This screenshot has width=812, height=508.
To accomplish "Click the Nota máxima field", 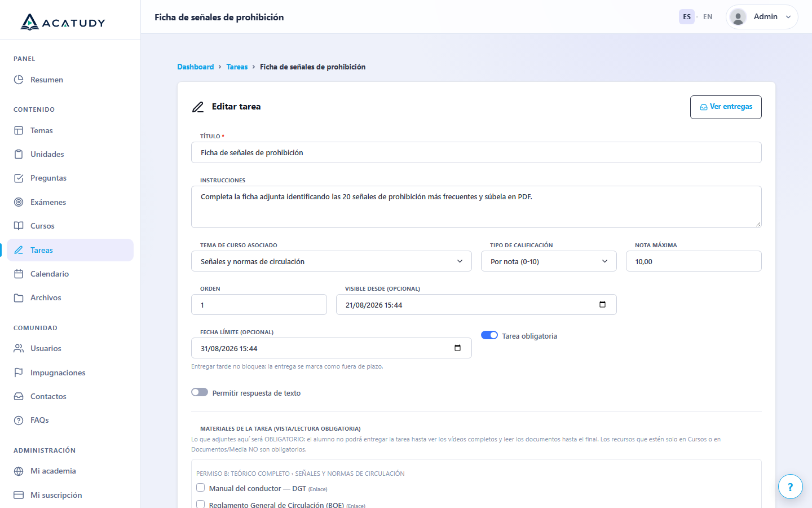I will [x=694, y=261].
